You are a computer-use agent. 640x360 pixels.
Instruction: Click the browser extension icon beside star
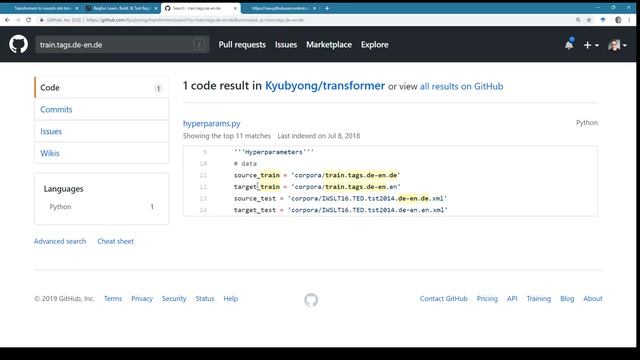pyautogui.click(x=603, y=20)
